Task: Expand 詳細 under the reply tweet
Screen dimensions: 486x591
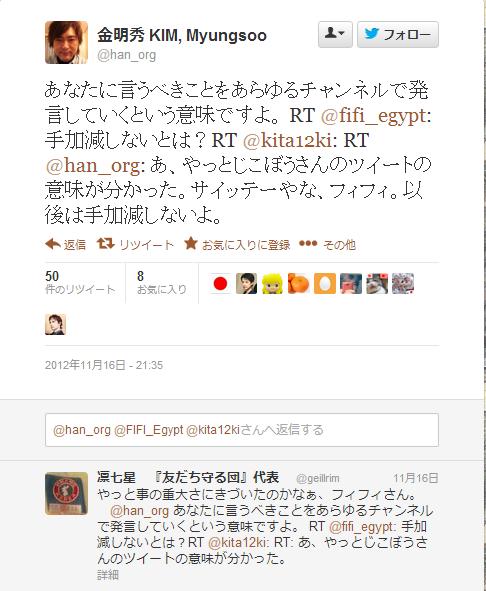Action: point(108,575)
